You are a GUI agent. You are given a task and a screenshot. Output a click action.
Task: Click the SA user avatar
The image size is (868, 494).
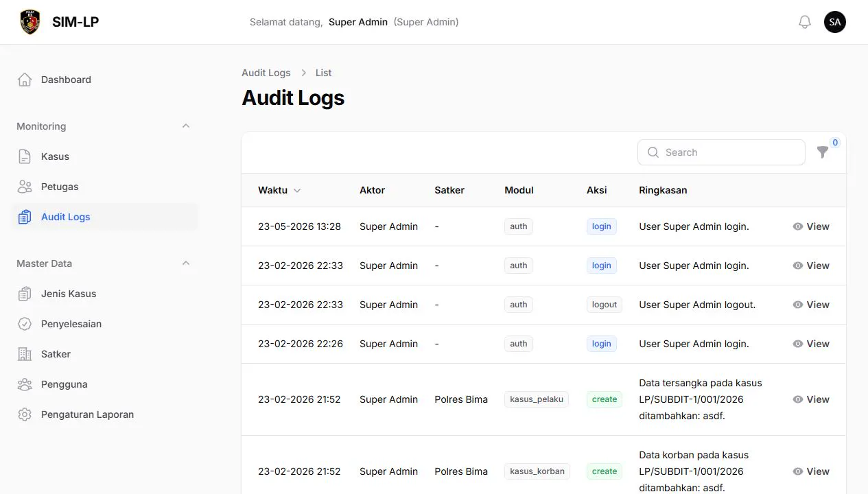(x=835, y=22)
